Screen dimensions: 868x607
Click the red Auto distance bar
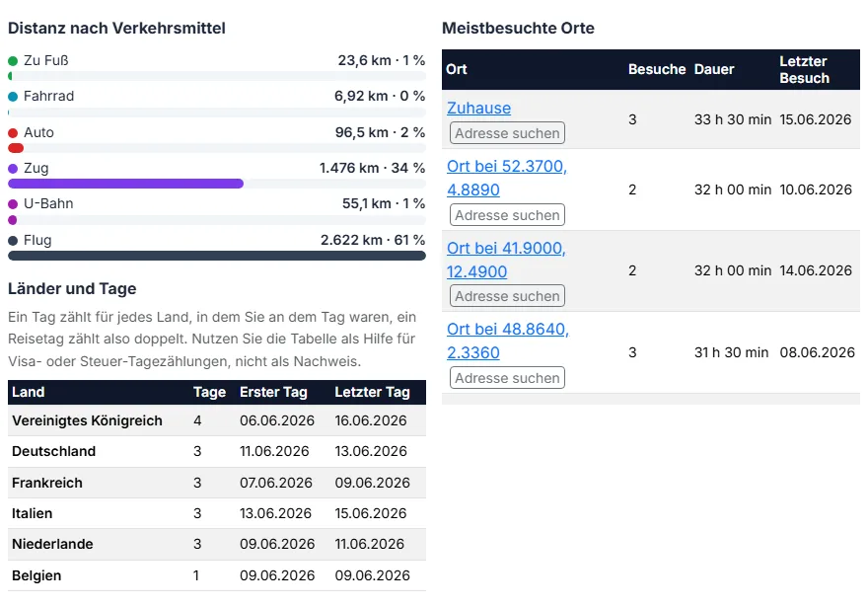(x=16, y=148)
